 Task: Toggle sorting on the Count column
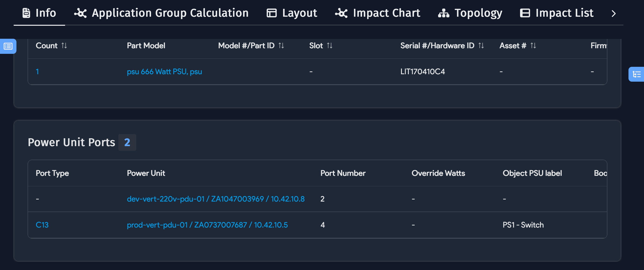pos(64,45)
